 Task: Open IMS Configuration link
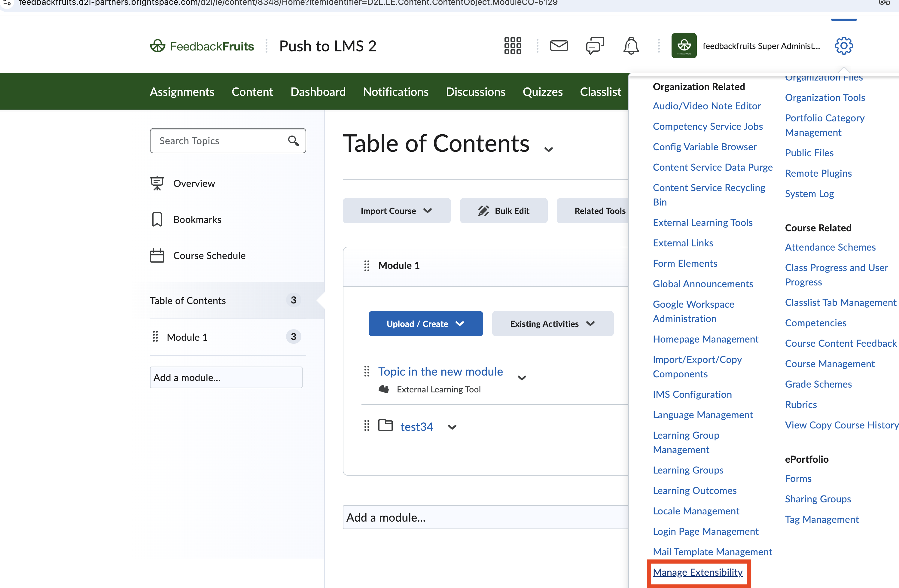click(692, 394)
